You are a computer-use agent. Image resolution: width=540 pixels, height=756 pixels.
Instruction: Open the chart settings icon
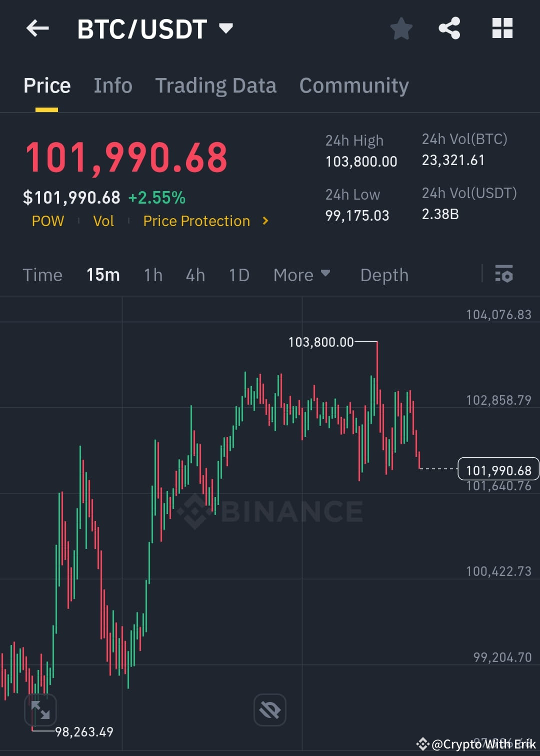tap(504, 274)
